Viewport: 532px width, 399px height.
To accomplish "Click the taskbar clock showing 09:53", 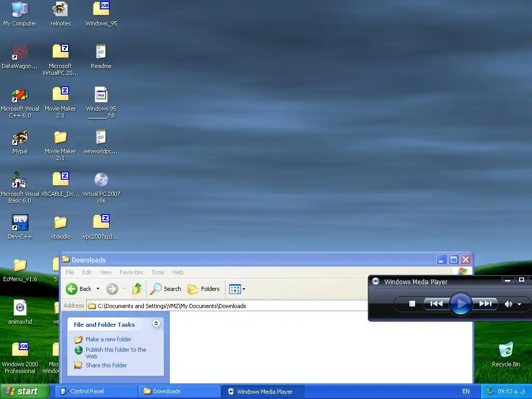I will click(511, 392).
